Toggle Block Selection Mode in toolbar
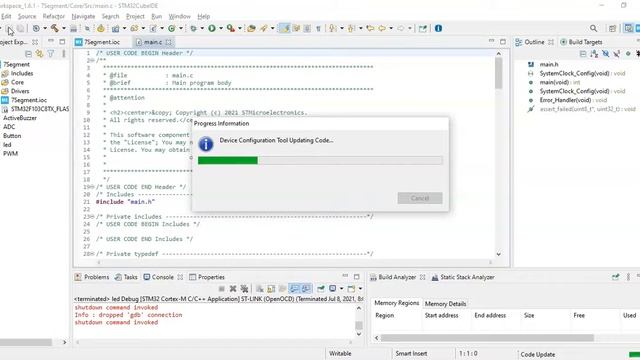 pos(307,28)
